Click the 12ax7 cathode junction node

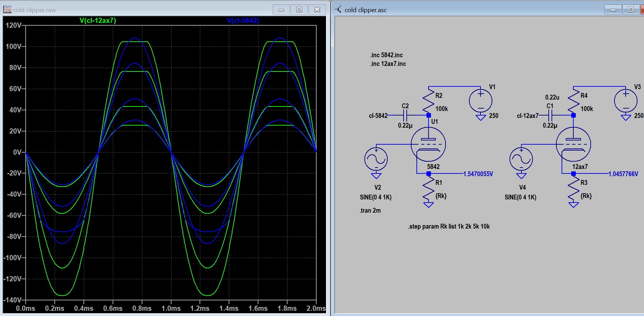[x=574, y=173]
